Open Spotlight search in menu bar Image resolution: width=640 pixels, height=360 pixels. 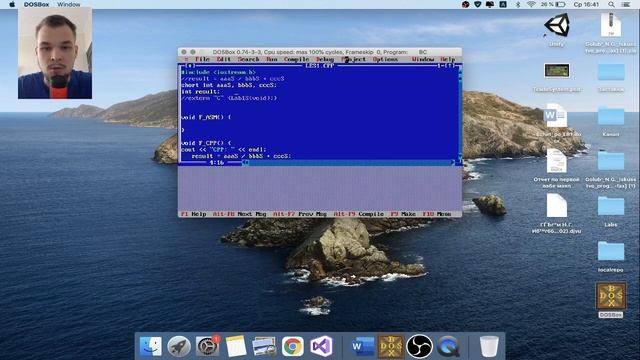tap(611, 4)
